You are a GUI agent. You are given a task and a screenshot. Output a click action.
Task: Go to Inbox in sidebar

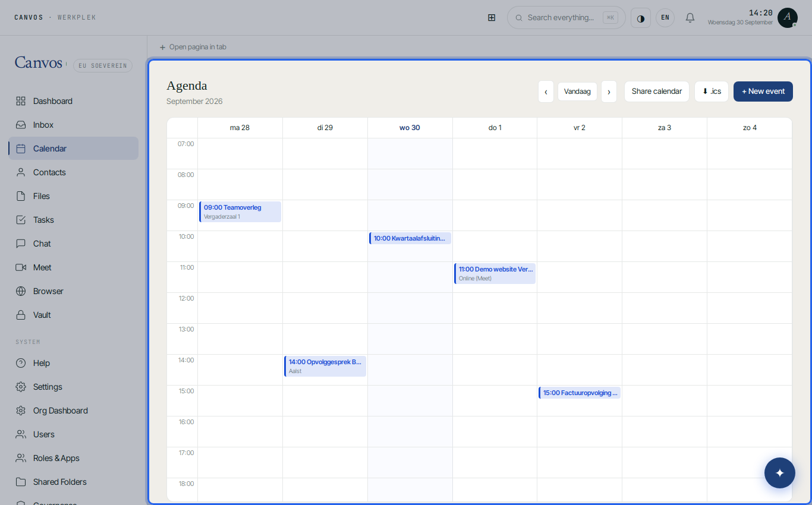pos(73,125)
